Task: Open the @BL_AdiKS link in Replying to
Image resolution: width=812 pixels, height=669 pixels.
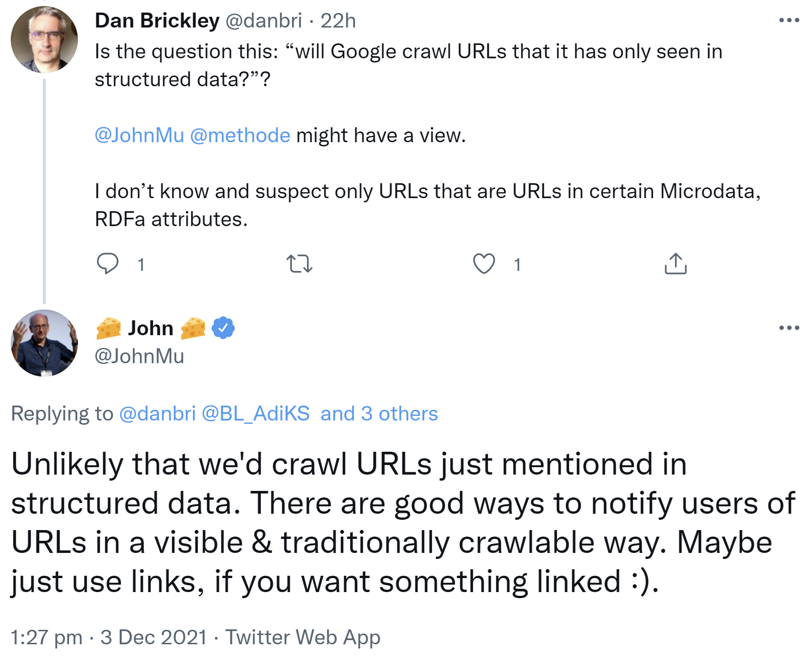Action: (x=256, y=414)
